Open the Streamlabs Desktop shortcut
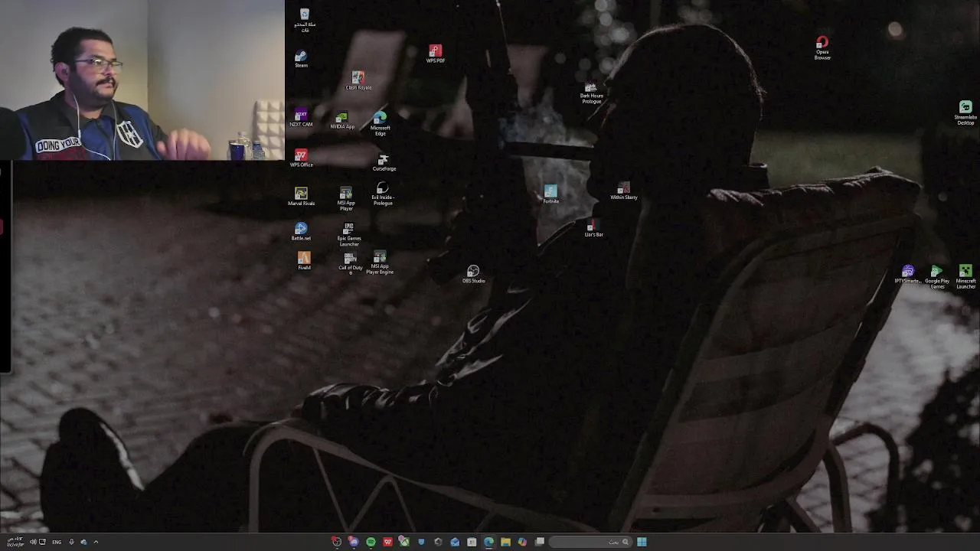Image resolution: width=980 pixels, height=551 pixels. pyautogui.click(x=965, y=112)
